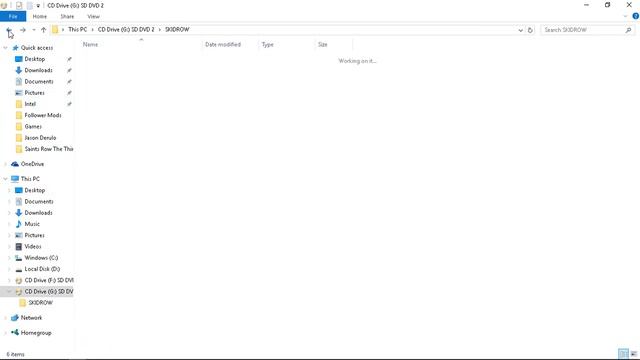Open the Saints Row The Third folder
This screenshot has height=360, width=640.
(x=49, y=149)
